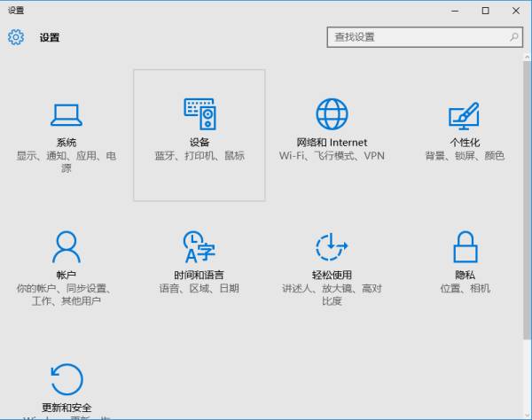The height and width of the screenshot is (420, 532).
Task: Click the 隐私 label text
Action: coord(465,275)
